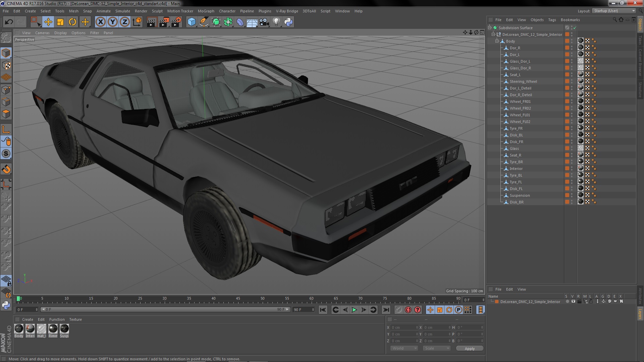Image resolution: width=644 pixels, height=362 pixels.
Task: Toggle Subdivision Surface enable checkmark
Action: [574, 27]
